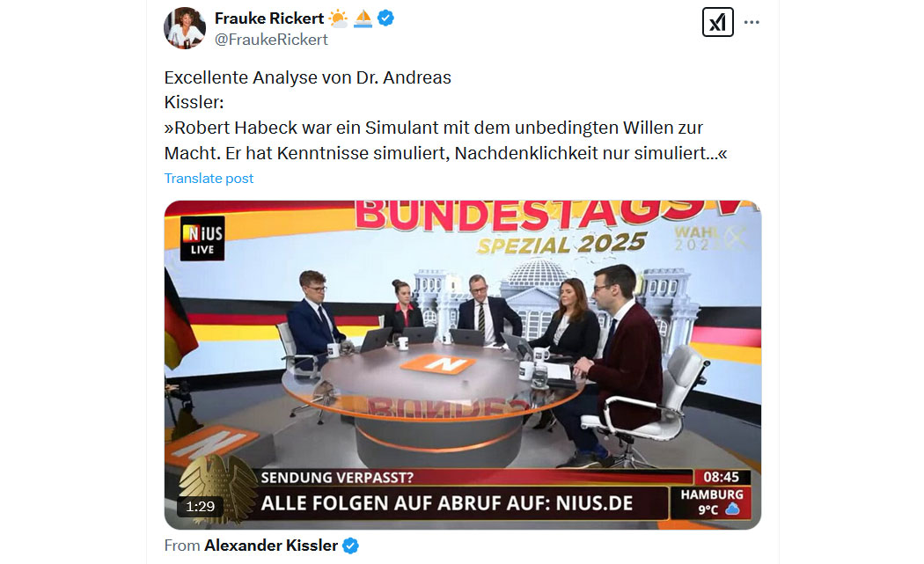Click the SENDUNG VERPASST? ticker headline
This screenshot has width=924, height=564.
(x=337, y=478)
